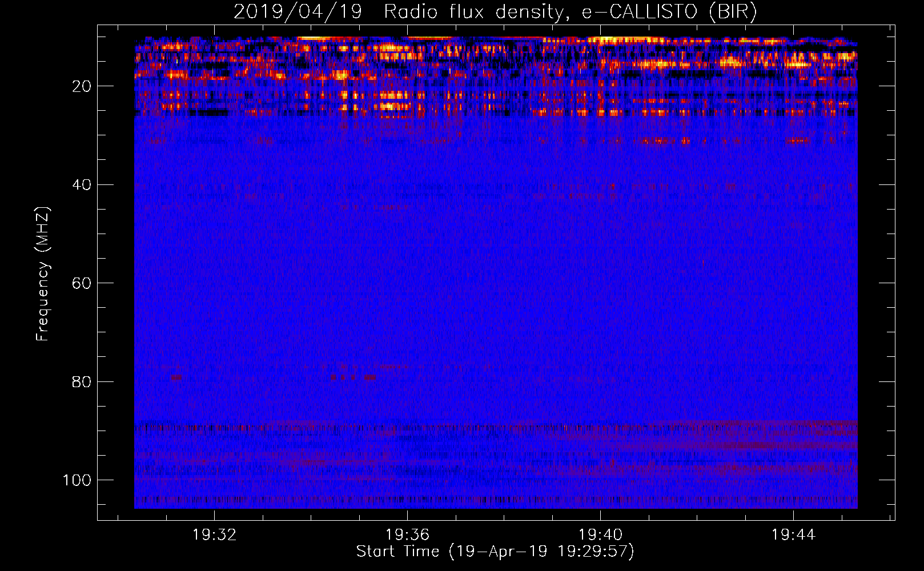Viewport: 924px width, 571px height.
Task: Select the "Start Time (19-Apr-19 19:29:57)" x-axis label
Action: (x=495, y=552)
